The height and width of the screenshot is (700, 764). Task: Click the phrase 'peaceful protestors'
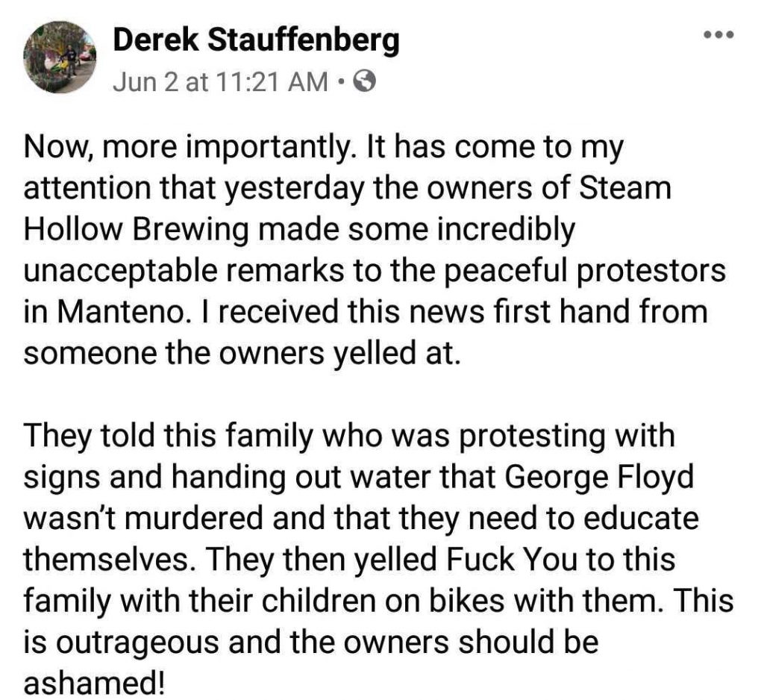pyautogui.click(x=585, y=271)
